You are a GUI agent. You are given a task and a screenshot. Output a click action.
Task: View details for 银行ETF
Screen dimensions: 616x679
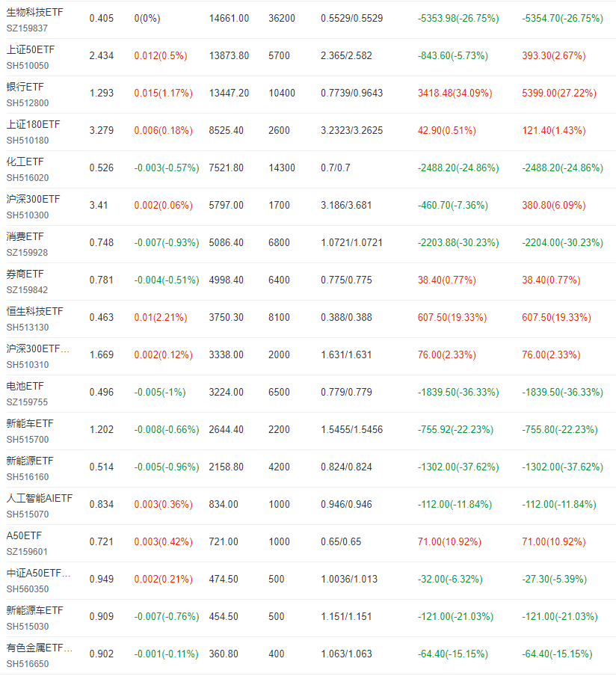tap(26, 87)
